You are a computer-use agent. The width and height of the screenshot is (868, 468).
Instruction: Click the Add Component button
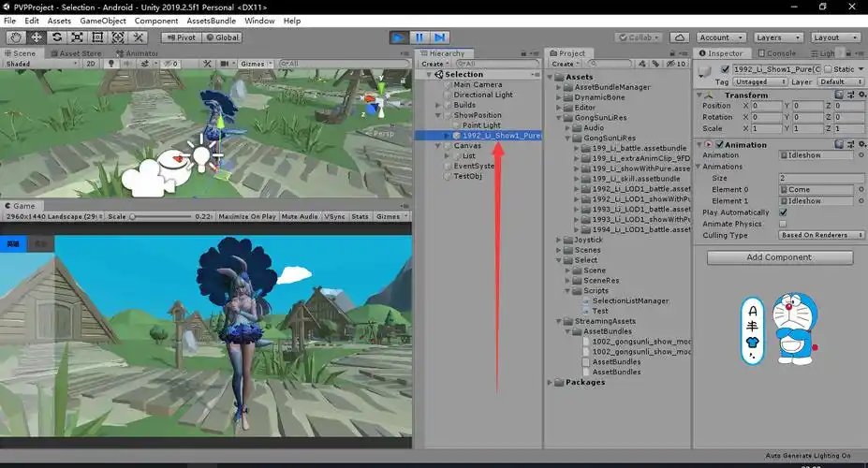(779, 257)
